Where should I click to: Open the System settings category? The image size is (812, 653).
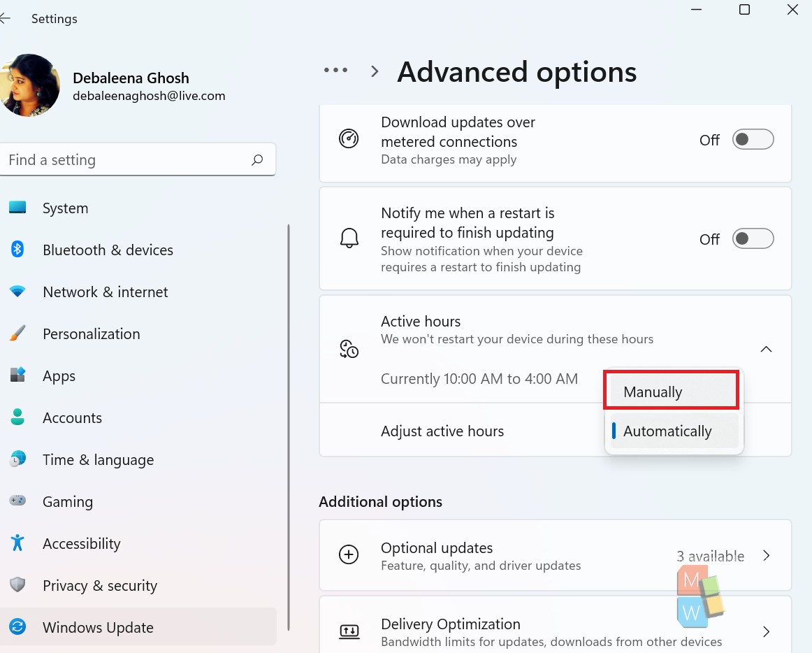tap(138, 208)
